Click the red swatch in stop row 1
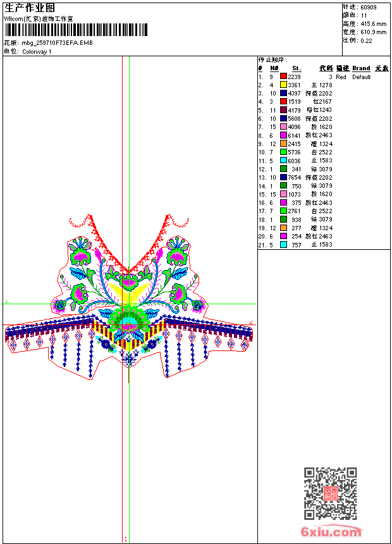The width and height of the screenshot is (392, 544). (x=283, y=77)
